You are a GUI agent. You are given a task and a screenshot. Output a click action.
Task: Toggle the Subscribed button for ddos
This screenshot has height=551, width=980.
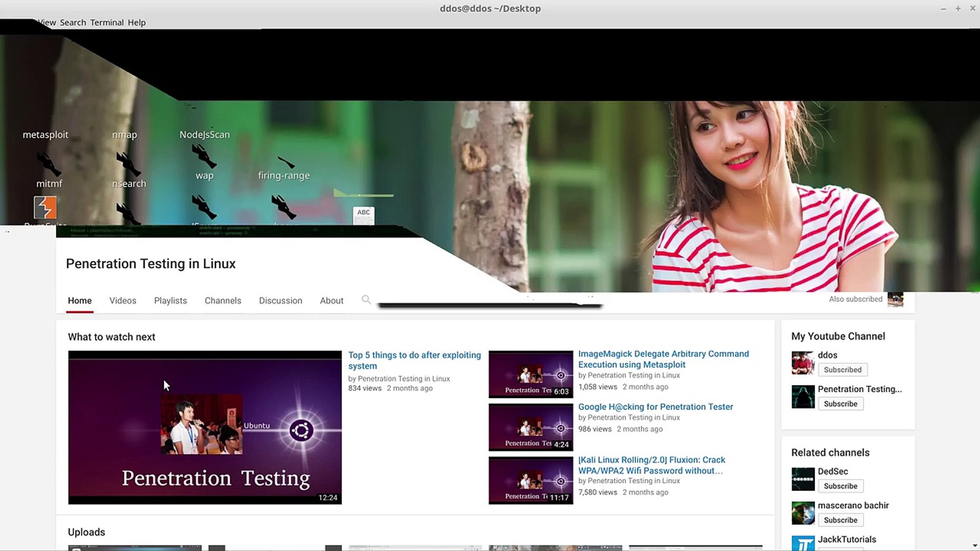[842, 370]
